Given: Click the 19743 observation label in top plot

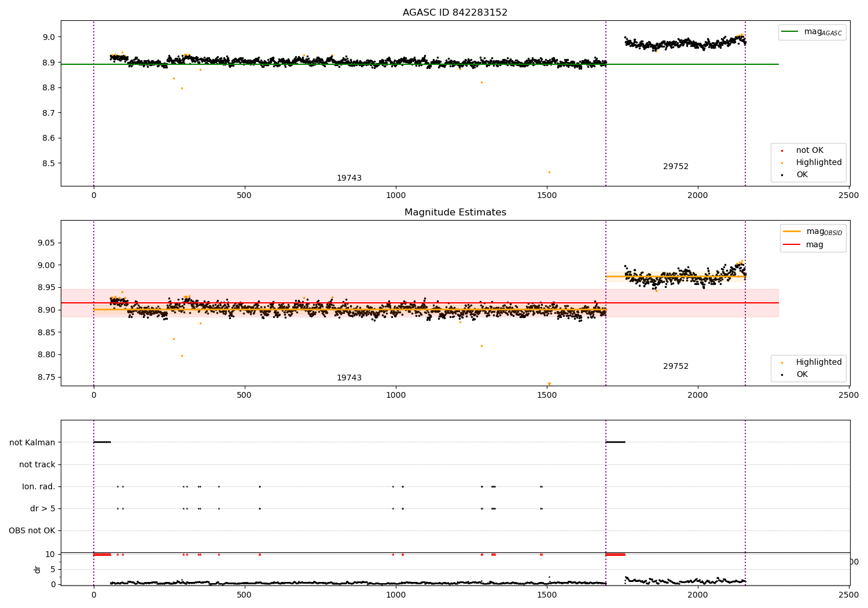Looking at the screenshot, I should click(349, 178).
